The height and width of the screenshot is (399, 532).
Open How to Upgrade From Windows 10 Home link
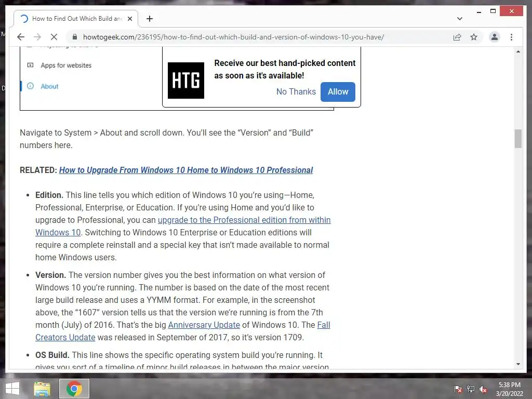coord(186,170)
